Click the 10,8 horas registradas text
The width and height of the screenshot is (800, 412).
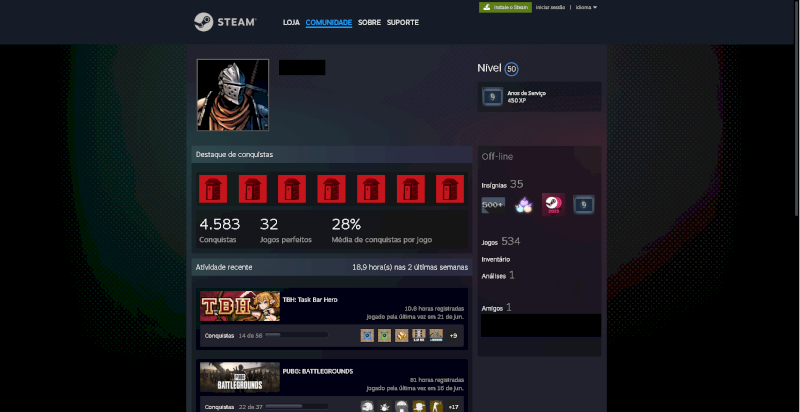(x=434, y=308)
